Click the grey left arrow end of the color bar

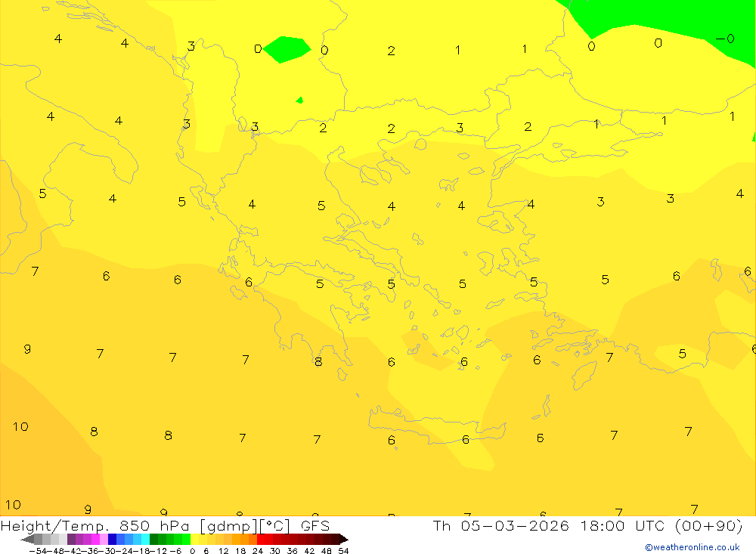coord(27,539)
